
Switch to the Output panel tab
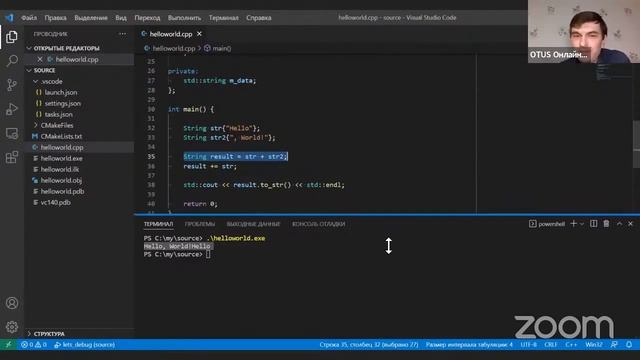(x=253, y=224)
